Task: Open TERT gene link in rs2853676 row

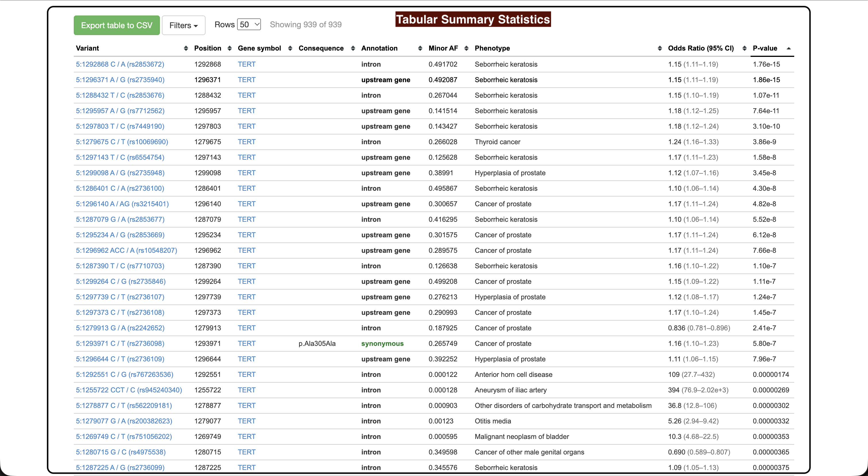Action: pyautogui.click(x=247, y=95)
